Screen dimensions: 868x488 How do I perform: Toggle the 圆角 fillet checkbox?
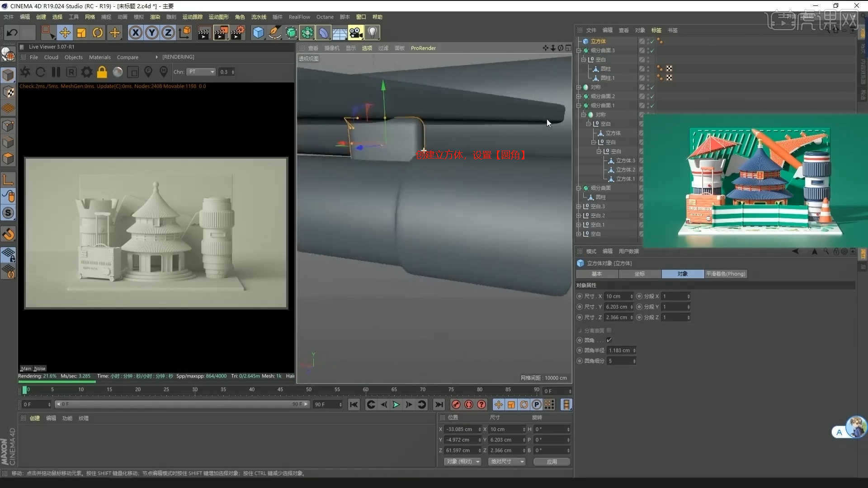[609, 340]
